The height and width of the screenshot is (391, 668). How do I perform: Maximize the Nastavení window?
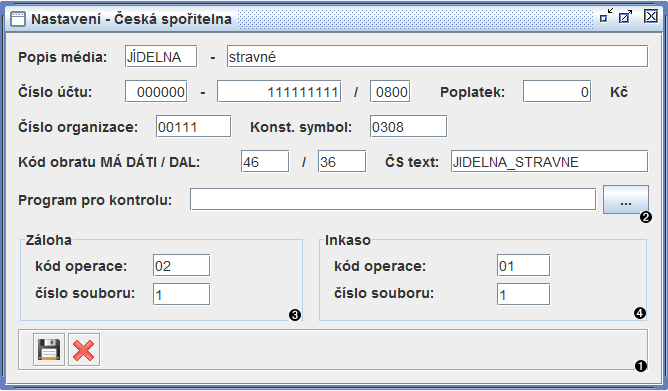click(625, 16)
